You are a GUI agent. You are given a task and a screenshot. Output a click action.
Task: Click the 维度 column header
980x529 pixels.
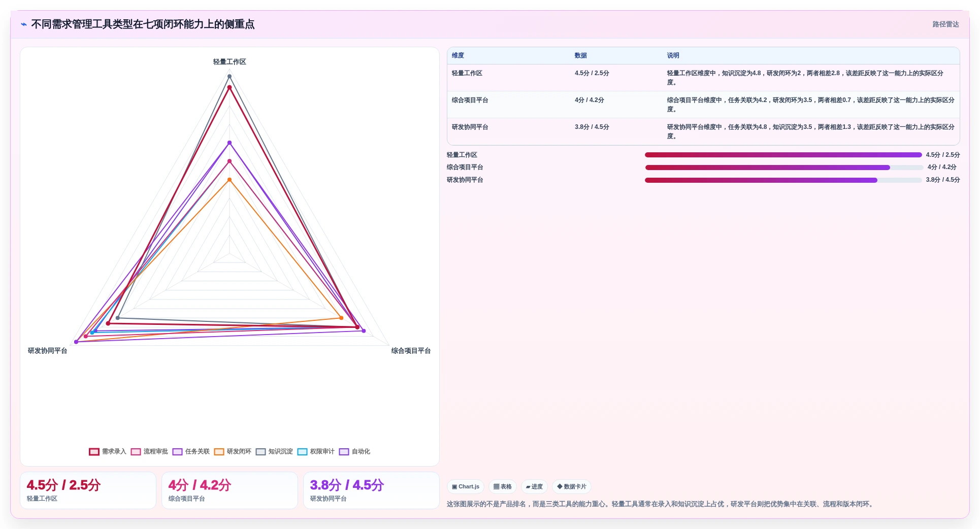[x=458, y=56]
